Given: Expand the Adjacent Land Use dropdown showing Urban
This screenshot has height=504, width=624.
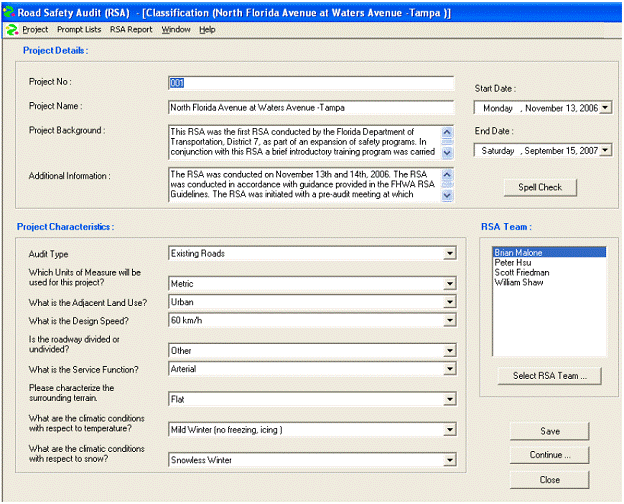Looking at the screenshot, I should (x=450, y=302).
